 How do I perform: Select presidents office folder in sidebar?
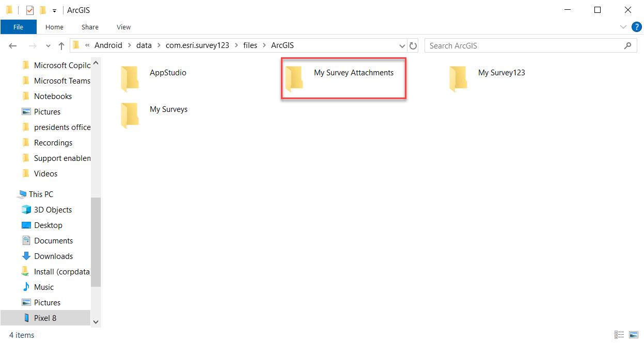coord(56,127)
